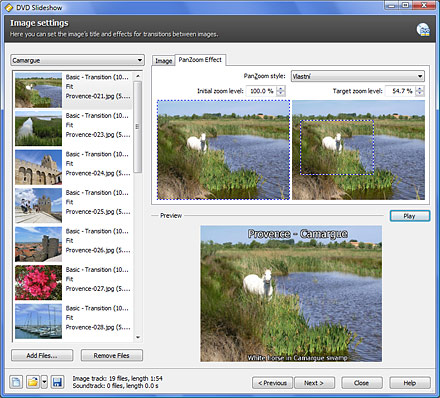Viewport: 440px width, 398px height.
Task: Select the Provence-024.jpg thumbnail
Action: [x=38, y=167]
